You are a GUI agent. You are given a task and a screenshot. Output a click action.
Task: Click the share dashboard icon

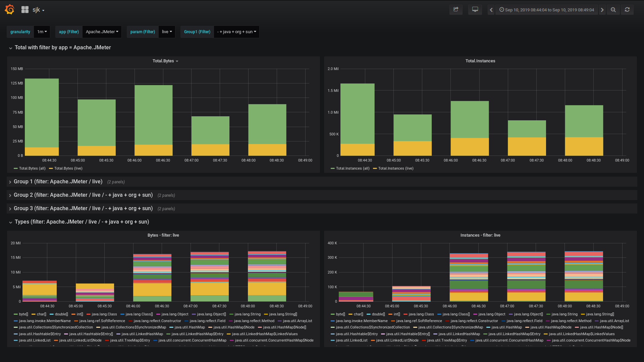coord(456,10)
